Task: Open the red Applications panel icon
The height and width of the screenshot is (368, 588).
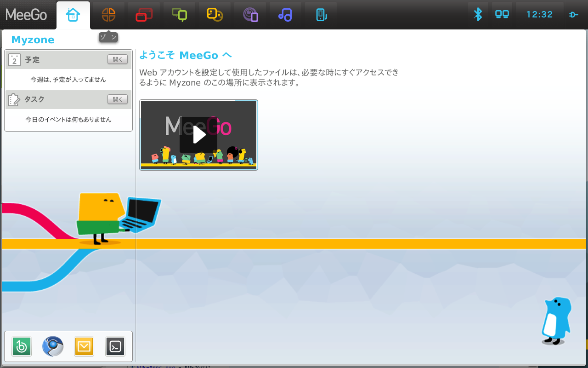Action: click(x=144, y=15)
